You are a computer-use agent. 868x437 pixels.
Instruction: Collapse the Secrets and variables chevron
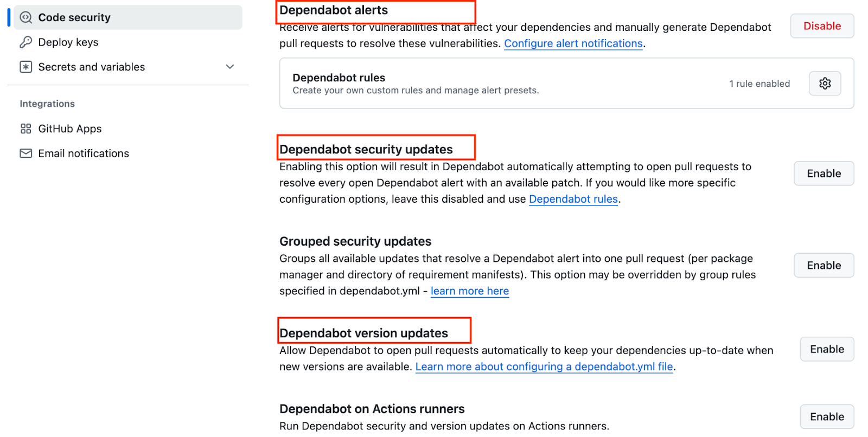coord(230,67)
